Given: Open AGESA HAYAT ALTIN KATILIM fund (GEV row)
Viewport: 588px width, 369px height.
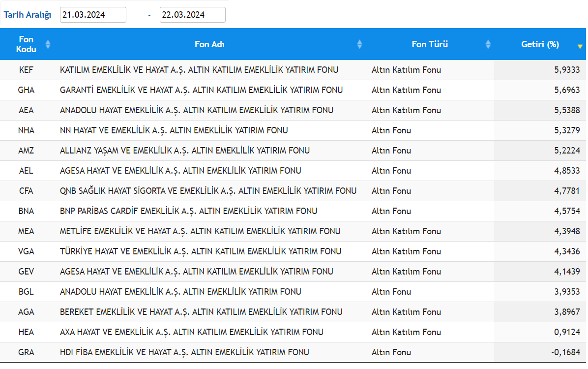Looking at the screenshot, I should [x=197, y=272].
